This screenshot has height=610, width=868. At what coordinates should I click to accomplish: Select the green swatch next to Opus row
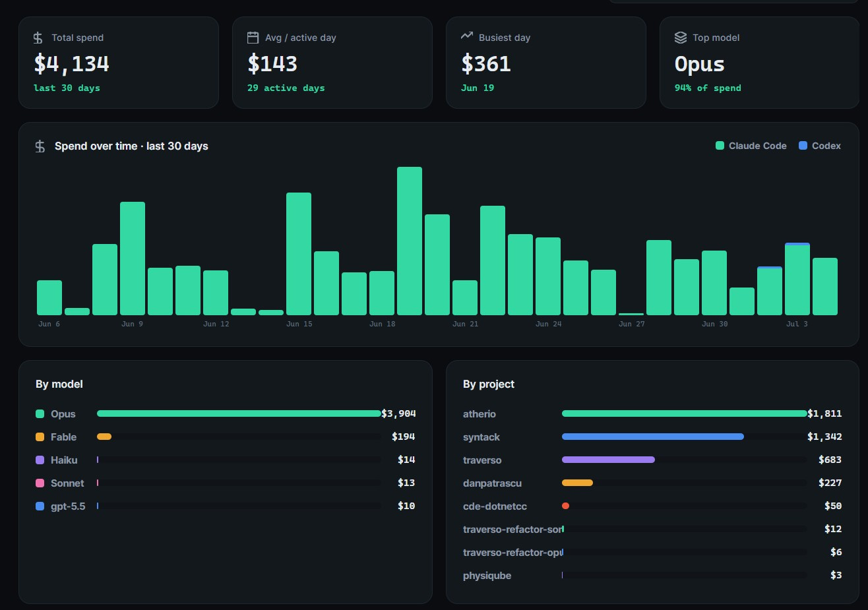coord(40,414)
